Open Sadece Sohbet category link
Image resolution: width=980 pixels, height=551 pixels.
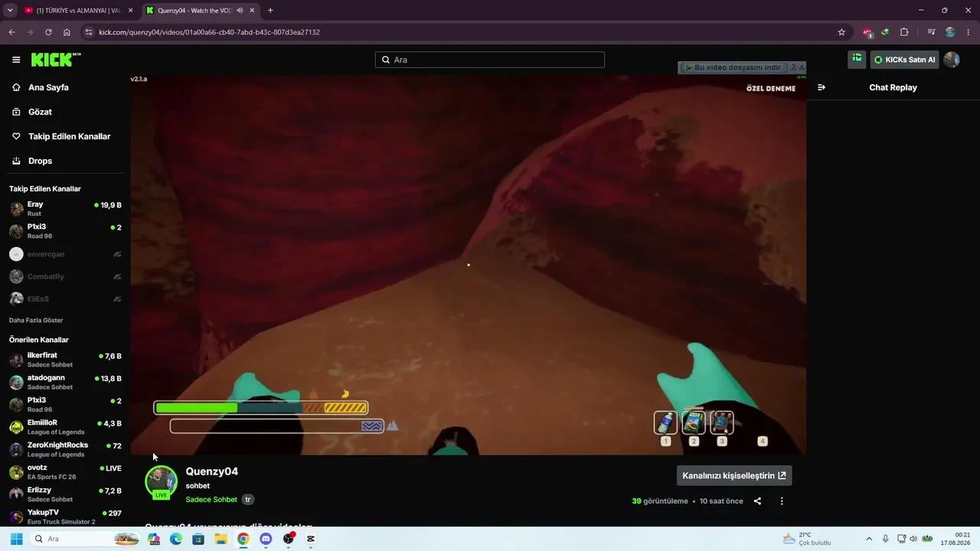[x=211, y=500]
